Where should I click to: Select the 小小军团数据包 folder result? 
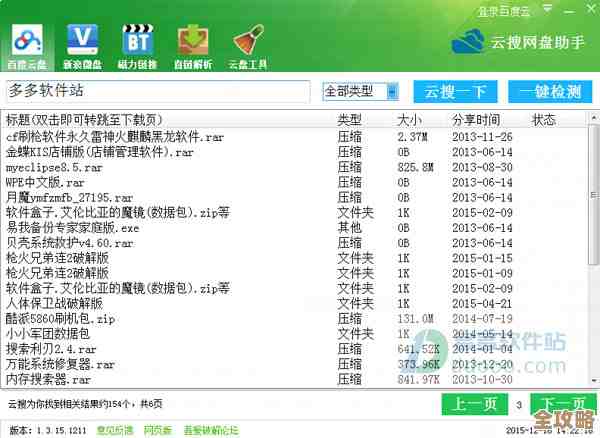[x=295, y=334]
